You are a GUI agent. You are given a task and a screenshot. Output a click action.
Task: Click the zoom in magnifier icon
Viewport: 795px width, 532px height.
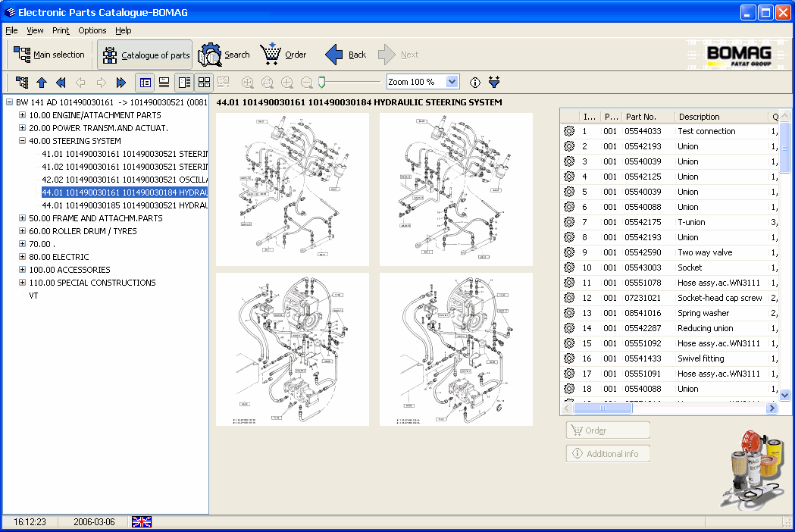pyautogui.click(x=287, y=82)
